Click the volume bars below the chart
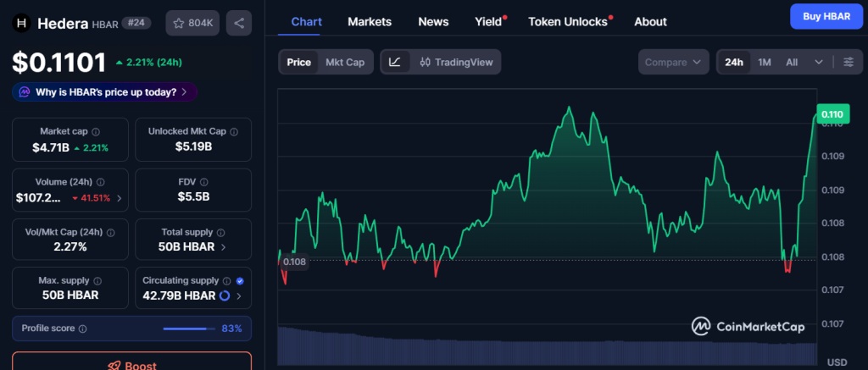Image resolution: width=868 pixels, height=370 pixels. pyautogui.click(x=547, y=346)
